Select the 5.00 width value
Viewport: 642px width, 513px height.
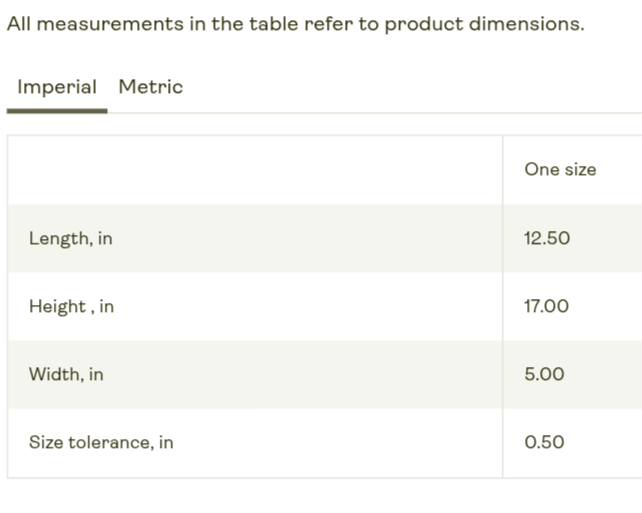click(544, 375)
